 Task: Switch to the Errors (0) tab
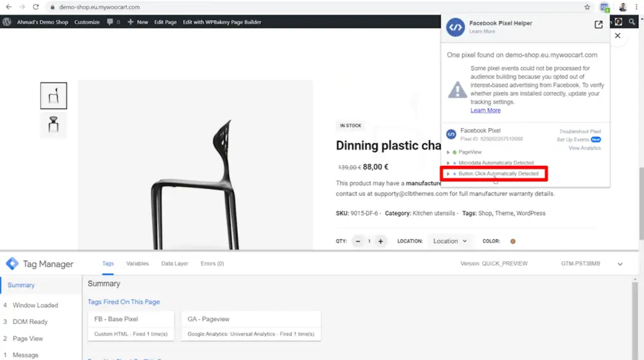[212, 263]
